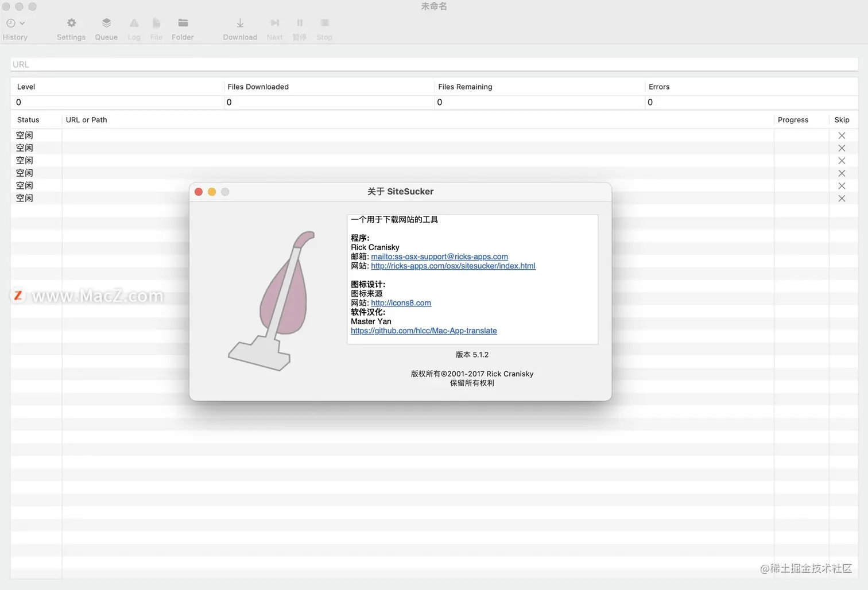This screenshot has height=590, width=868.
Task: Open the History clock icon
Action: tap(11, 23)
